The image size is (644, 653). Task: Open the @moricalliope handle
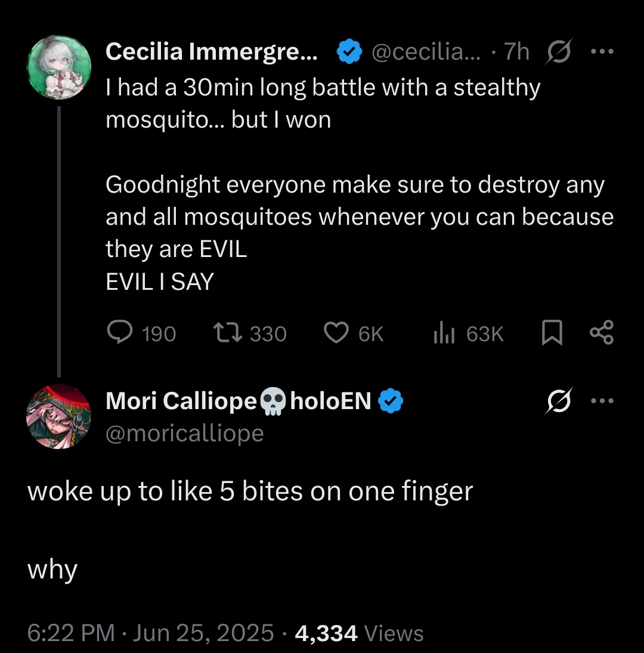point(185,434)
